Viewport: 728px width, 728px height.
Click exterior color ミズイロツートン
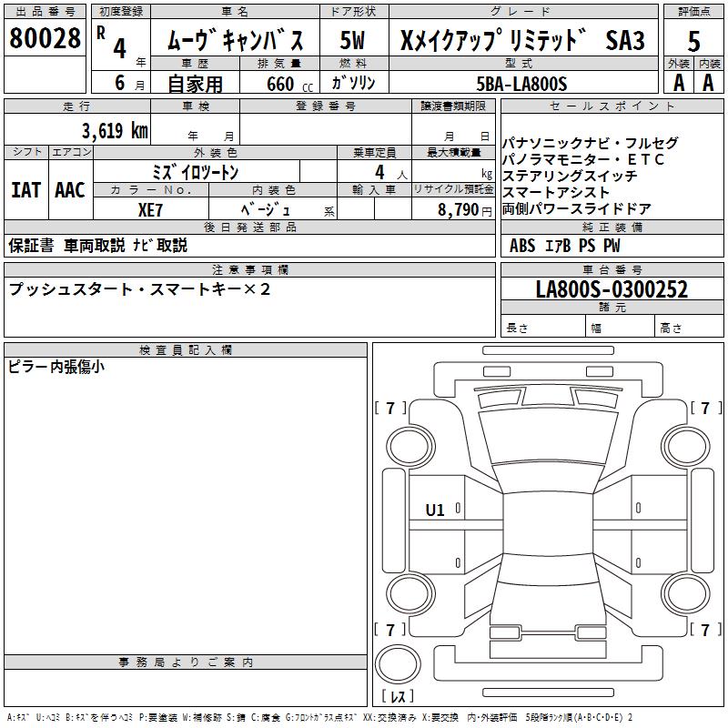[x=196, y=172]
